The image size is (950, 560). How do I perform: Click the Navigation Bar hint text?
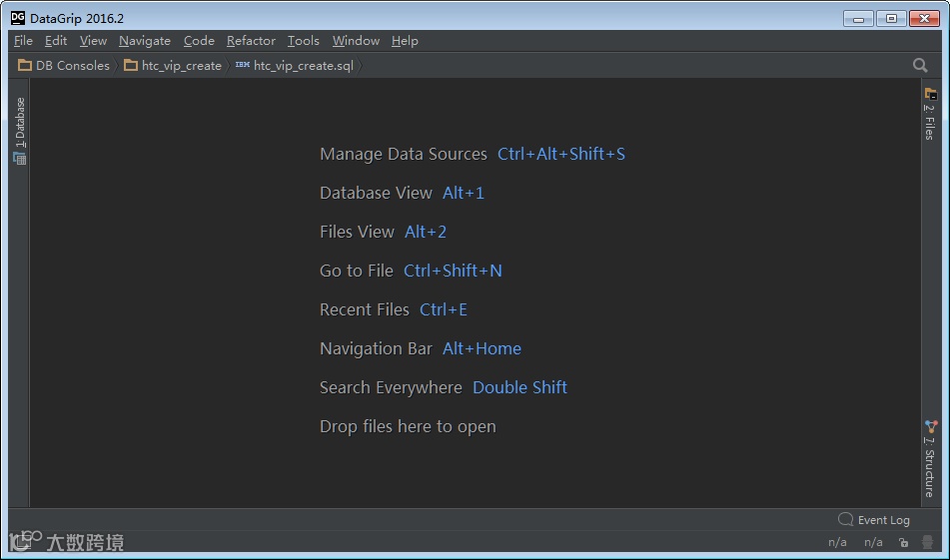376,348
